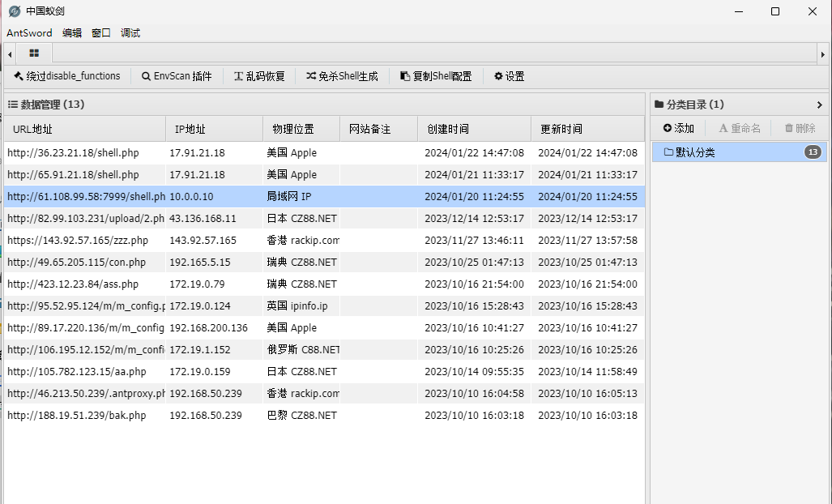Select row http://46.213.50.239/.antproxy.php
The height and width of the screenshot is (504, 832).
(324, 393)
